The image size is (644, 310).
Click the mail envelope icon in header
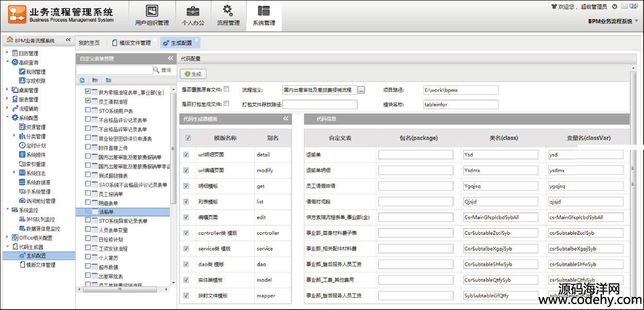pos(624,7)
